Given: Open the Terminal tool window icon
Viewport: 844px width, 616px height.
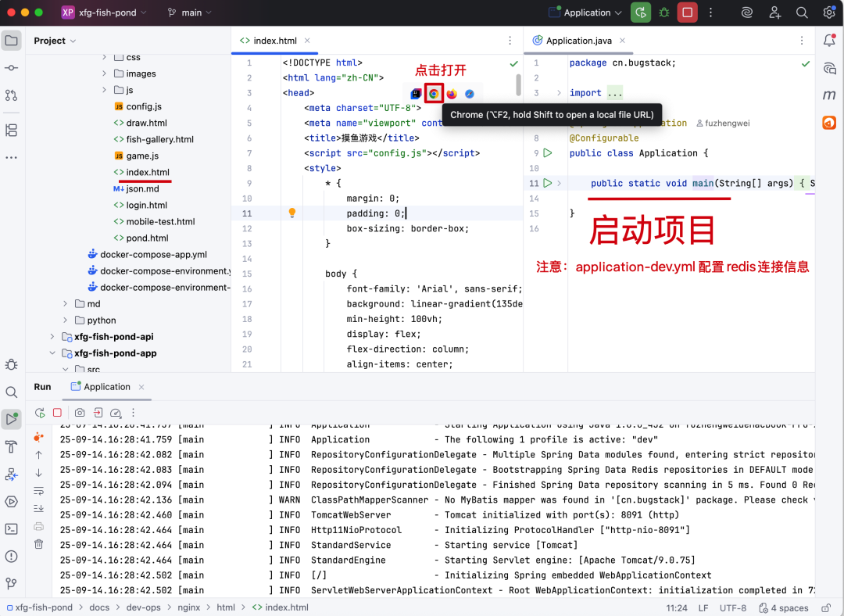Looking at the screenshot, I should tap(11, 528).
